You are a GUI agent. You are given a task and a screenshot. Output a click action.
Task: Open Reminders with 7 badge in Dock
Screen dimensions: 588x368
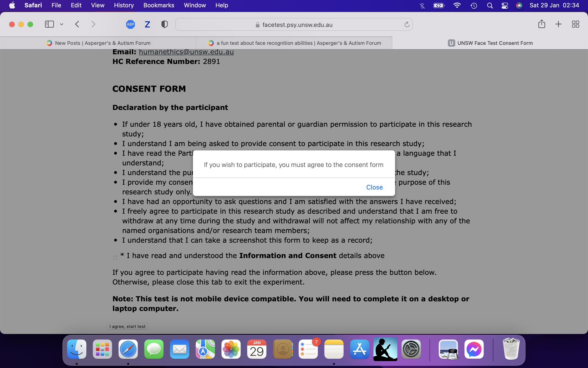point(308,349)
